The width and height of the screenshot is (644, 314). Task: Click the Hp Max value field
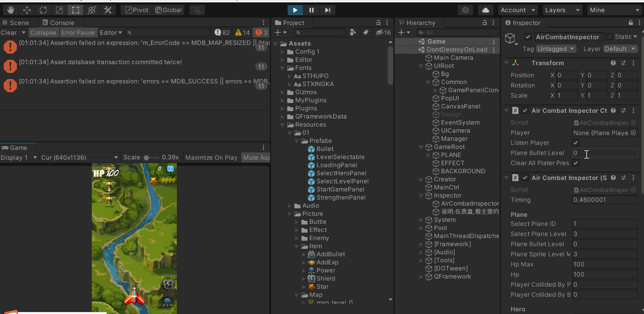(x=605, y=264)
